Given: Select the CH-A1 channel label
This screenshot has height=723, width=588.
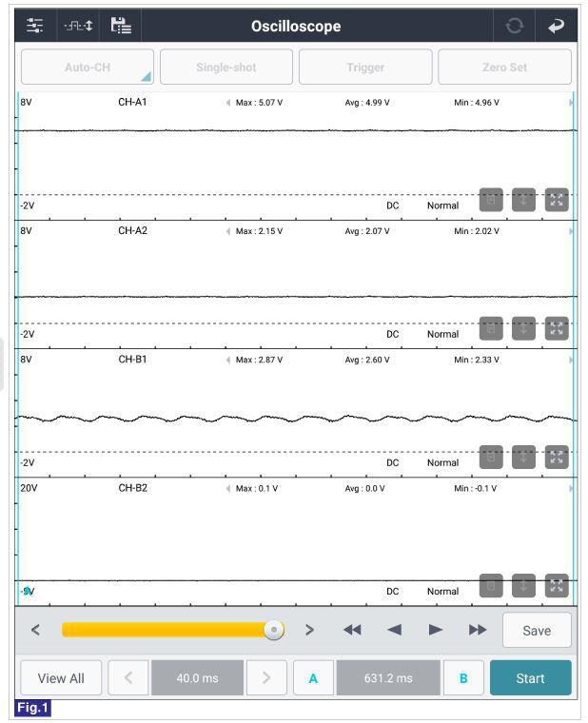Looking at the screenshot, I should pos(132,102).
